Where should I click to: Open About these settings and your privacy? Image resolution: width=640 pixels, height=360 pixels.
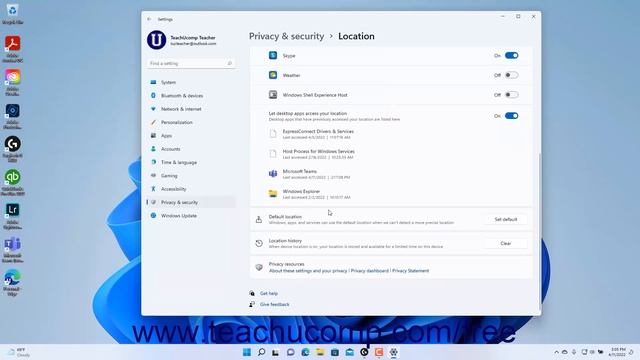(308, 271)
